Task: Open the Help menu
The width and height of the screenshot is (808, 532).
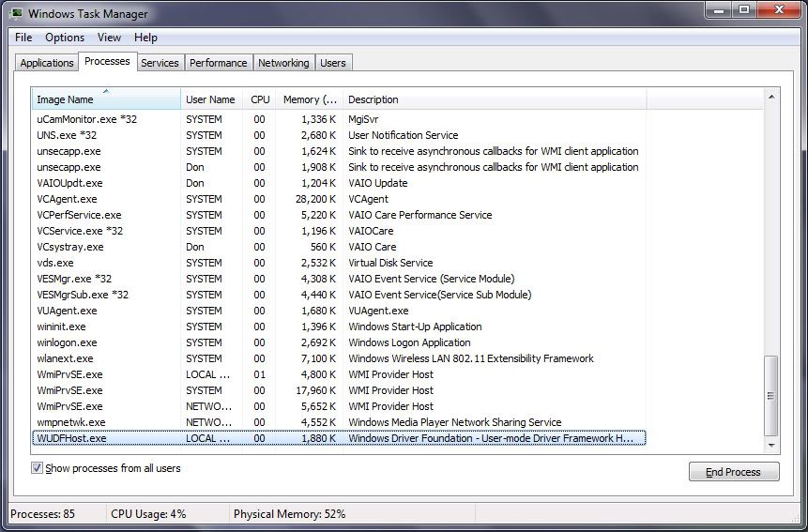Action: pos(145,38)
